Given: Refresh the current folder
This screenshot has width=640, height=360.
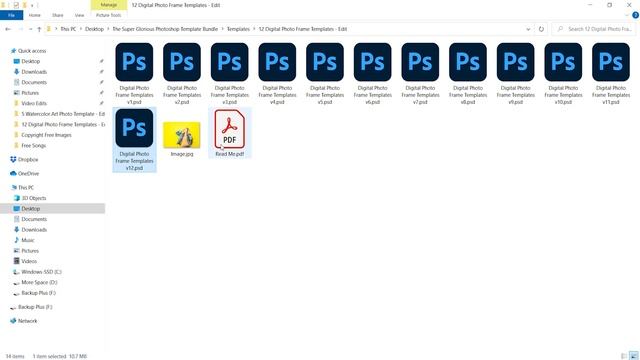Looking at the screenshot, I should tap(541, 29).
